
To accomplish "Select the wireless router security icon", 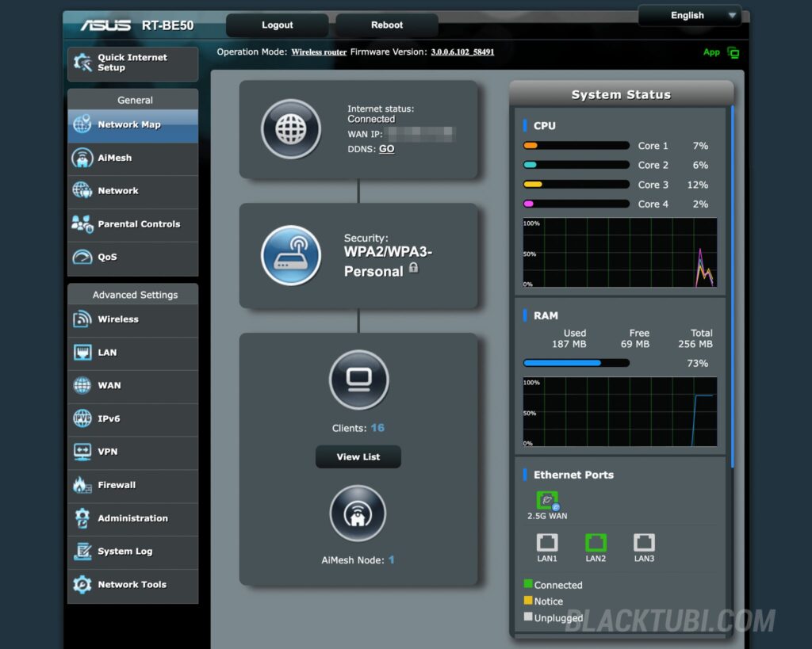I will point(291,255).
